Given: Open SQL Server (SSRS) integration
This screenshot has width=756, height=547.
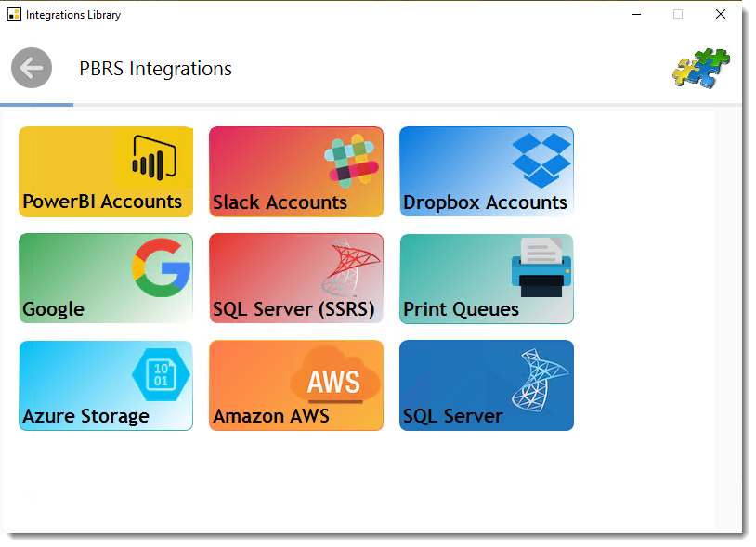Looking at the screenshot, I should pos(295,279).
